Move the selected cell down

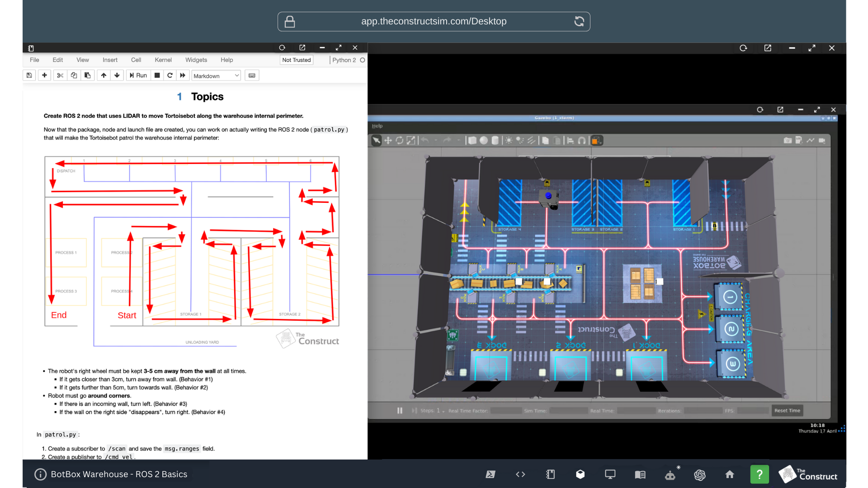pyautogui.click(x=117, y=75)
